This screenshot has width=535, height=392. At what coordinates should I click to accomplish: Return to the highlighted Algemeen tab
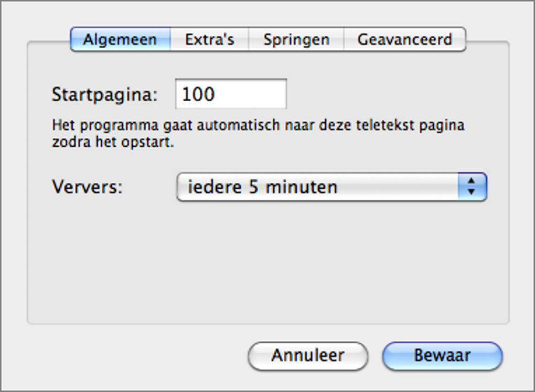(x=120, y=38)
